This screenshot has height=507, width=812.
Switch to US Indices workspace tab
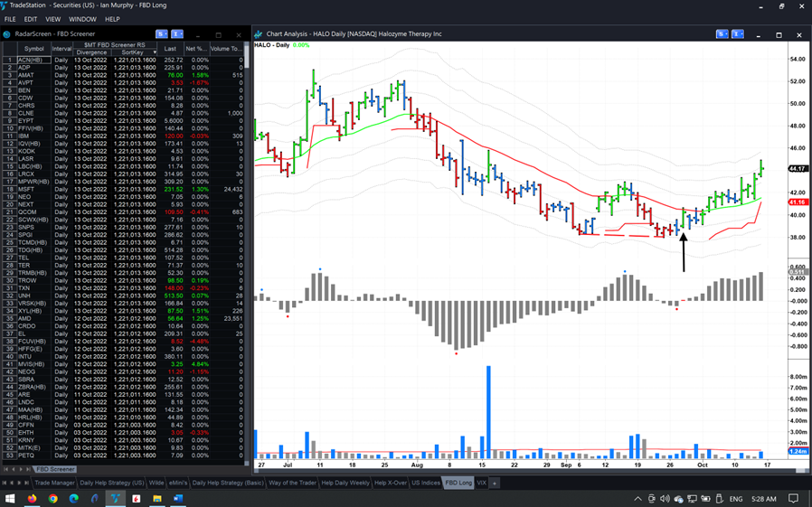pyautogui.click(x=426, y=483)
